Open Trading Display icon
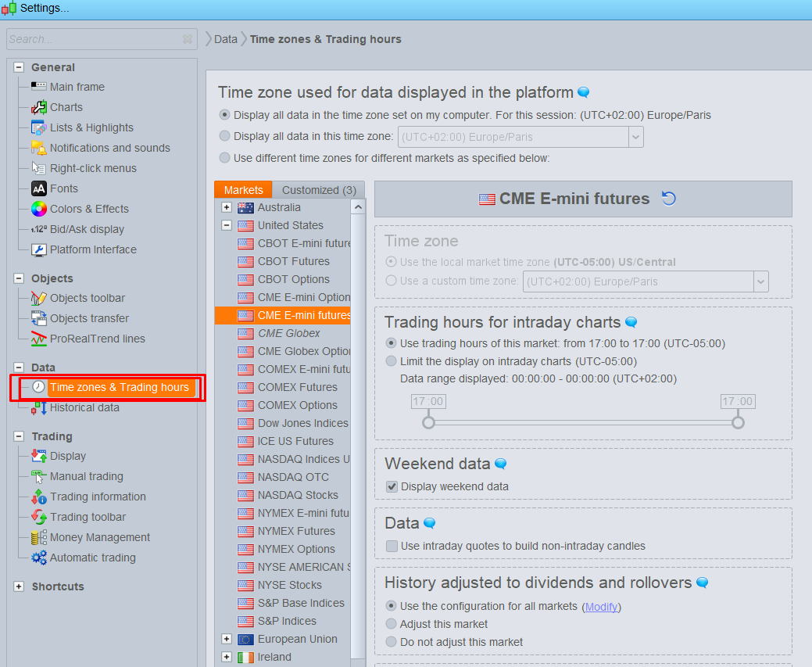The height and width of the screenshot is (667, 812). point(38,456)
